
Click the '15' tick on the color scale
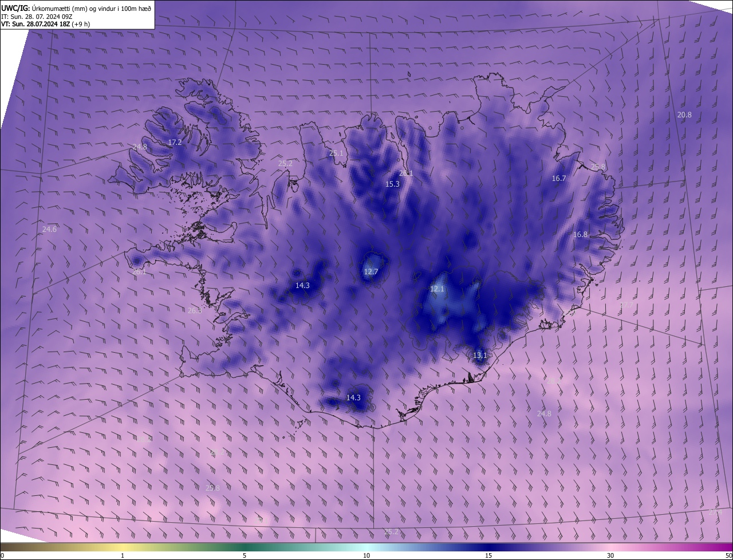(488, 556)
